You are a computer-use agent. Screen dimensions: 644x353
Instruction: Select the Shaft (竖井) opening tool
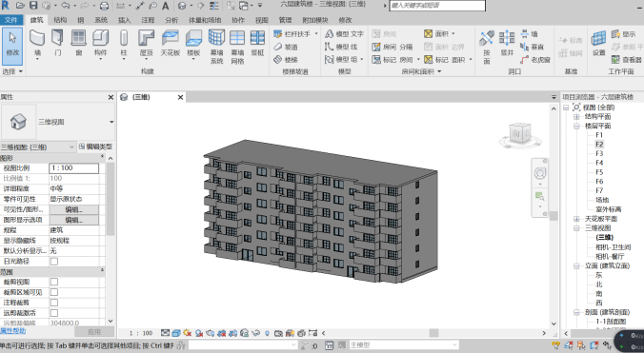tap(507, 43)
